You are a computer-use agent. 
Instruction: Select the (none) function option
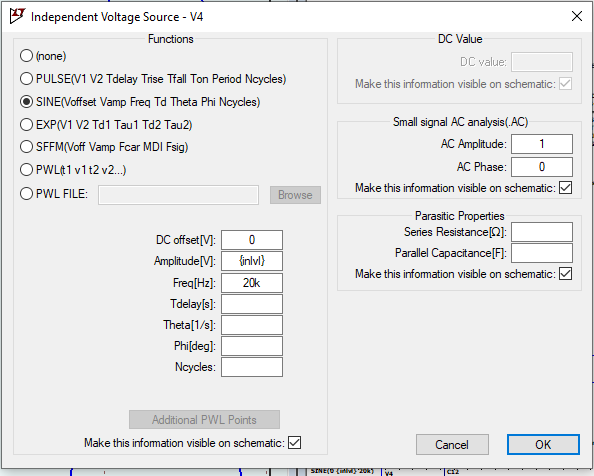pos(26,56)
